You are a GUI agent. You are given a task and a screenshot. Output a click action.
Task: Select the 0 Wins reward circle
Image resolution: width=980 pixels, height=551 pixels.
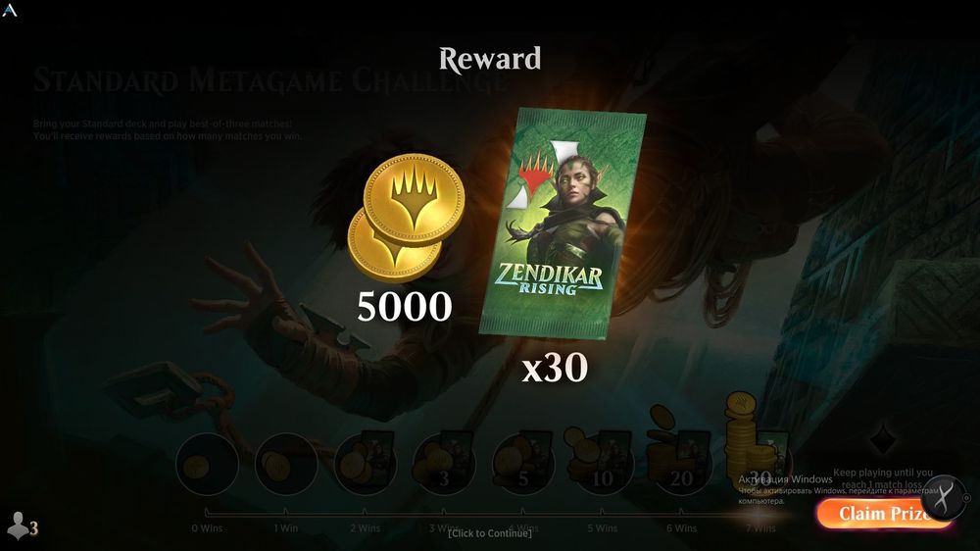[x=207, y=465]
